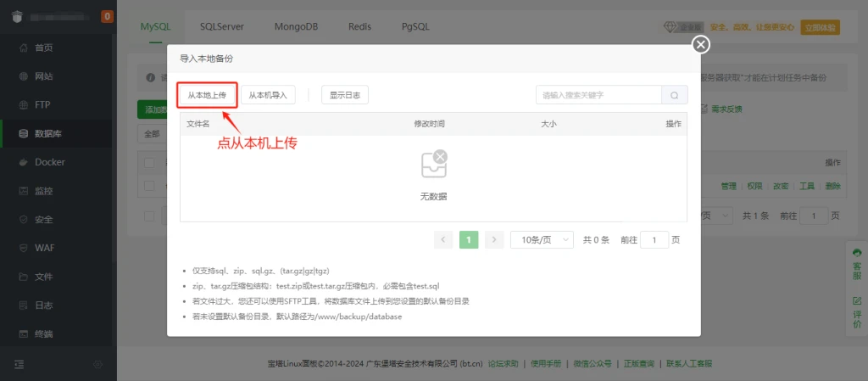The image size is (868, 381).
Task: Open the 首页 home icon in sidebar
Action: pos(23,48)
